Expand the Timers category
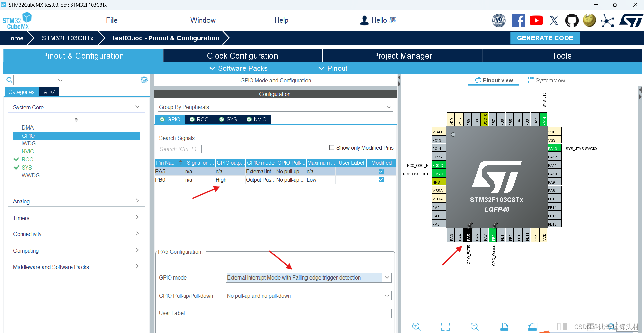Viewport: 644px width, 333px height. click(76, 218)
